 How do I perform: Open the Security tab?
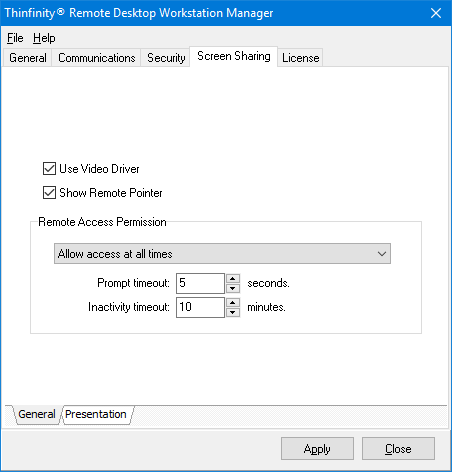[166, 58]
